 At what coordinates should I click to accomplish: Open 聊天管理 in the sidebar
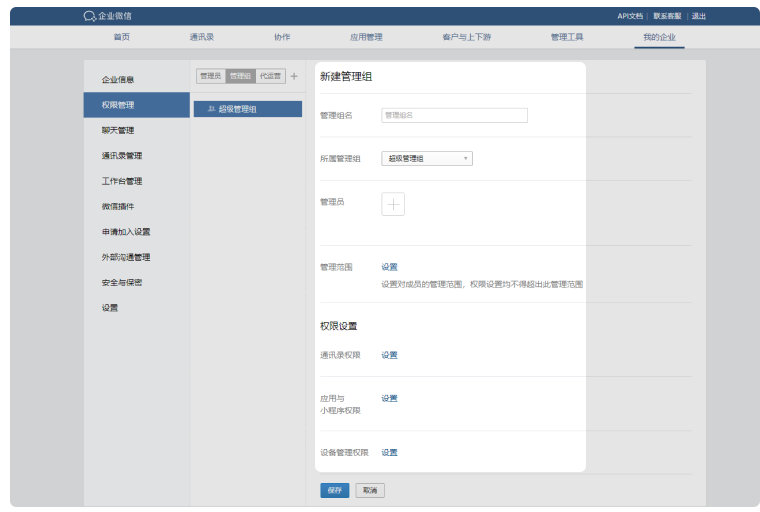pyautogui.click(x=118, y=130)
